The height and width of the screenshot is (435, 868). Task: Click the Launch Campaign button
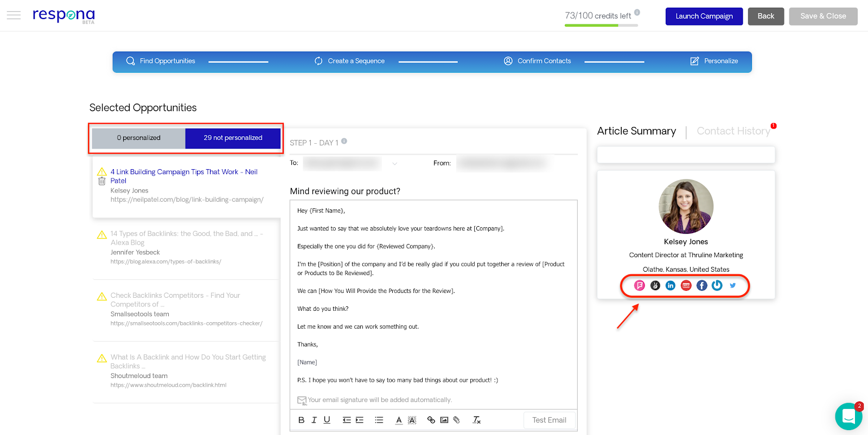click(x=704, y=16)
